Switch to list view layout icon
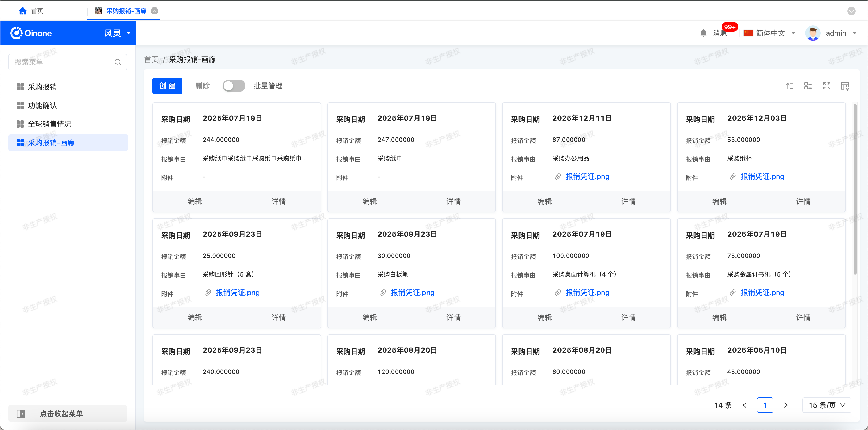The image size is (868, 430). tap(808, 86)
